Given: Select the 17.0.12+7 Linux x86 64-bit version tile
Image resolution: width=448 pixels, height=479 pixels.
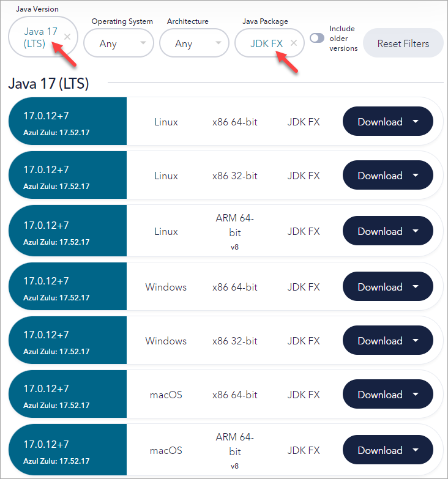Looking at the screenshot, I should (x=67, y=122).
